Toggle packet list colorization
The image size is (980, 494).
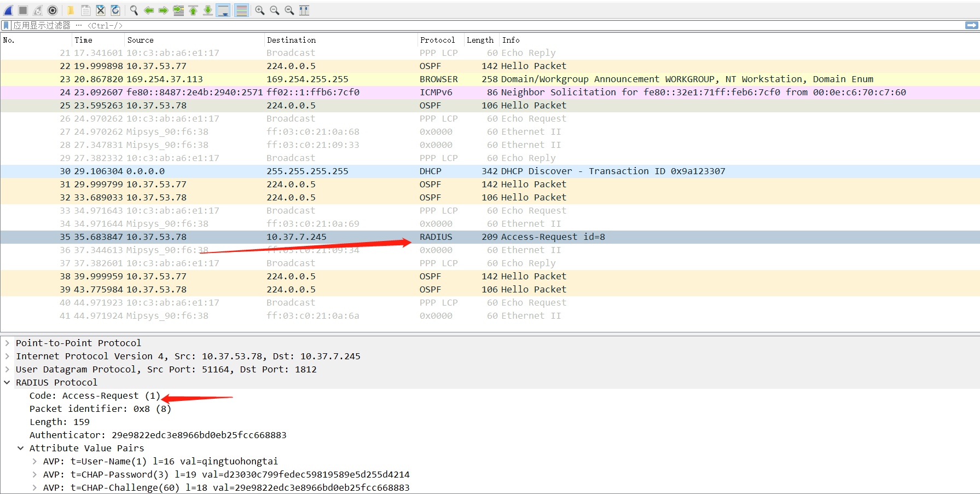coord(241,10)
